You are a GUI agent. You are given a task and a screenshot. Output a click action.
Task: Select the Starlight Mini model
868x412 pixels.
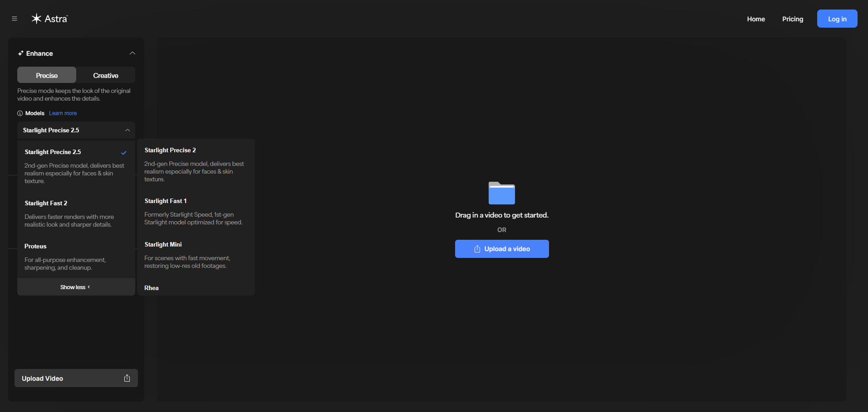pos(196,255)
